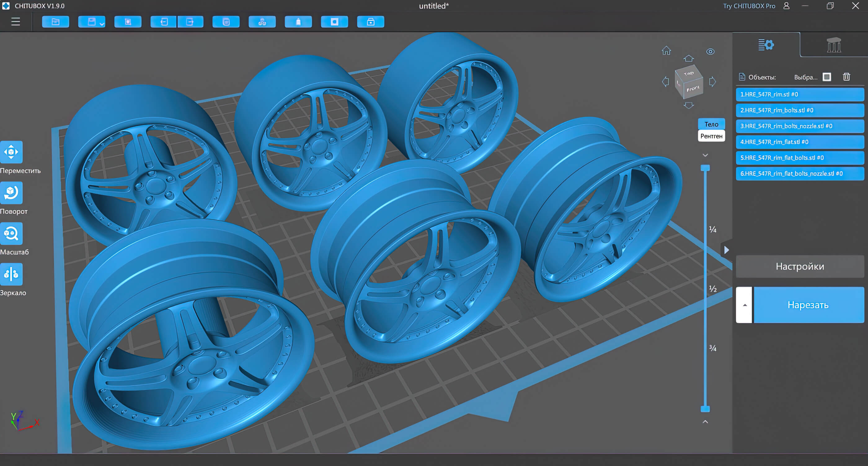868x466 pixels.
Task: Click the CHITUBOX app logo icon
Action: (x=6, y=6)
